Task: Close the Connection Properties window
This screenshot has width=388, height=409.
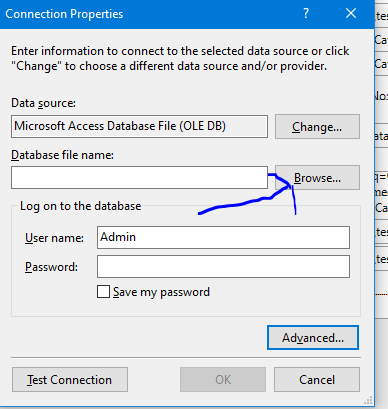Action: (351, 14)
